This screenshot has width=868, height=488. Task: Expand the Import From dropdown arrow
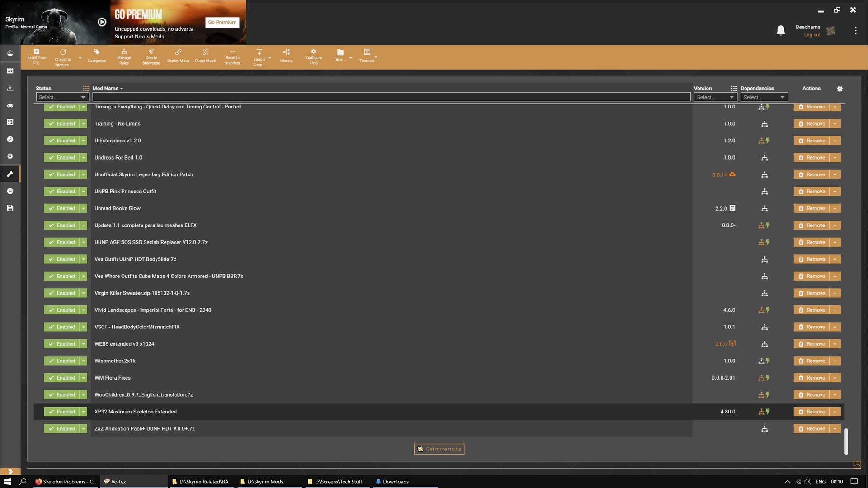click(x=269, y=58)
